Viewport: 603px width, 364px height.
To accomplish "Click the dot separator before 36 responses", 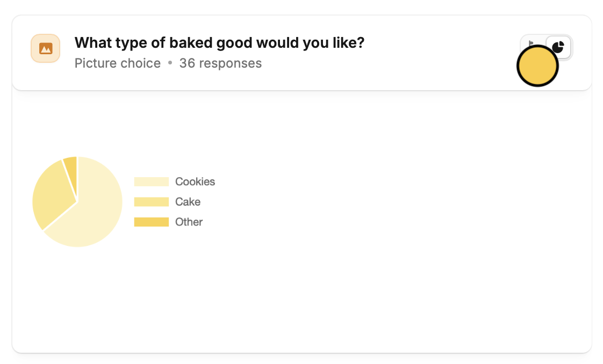I will point(170,63).
